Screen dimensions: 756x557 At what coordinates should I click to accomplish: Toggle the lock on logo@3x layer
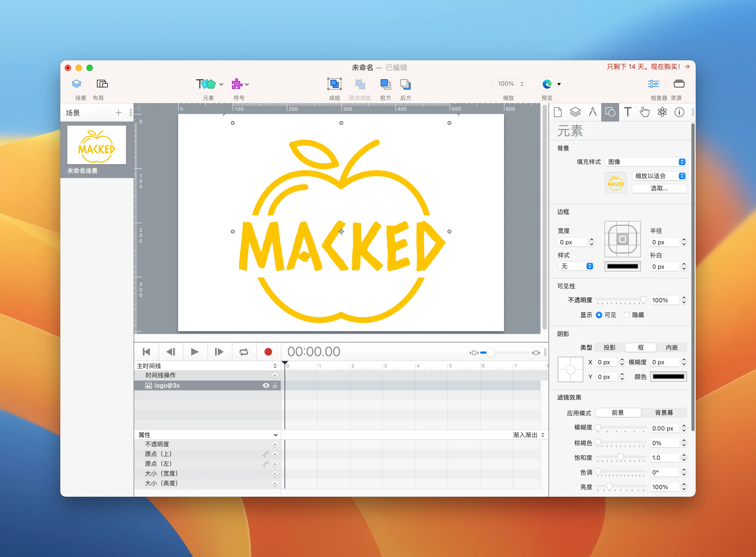(x=275, y=385)
